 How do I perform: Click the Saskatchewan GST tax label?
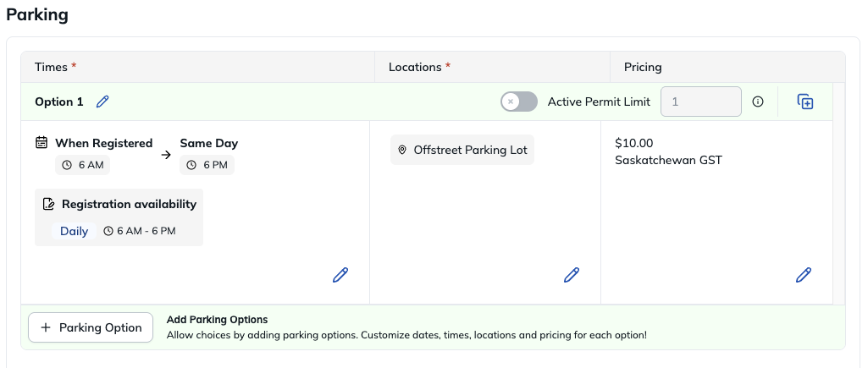669,161
